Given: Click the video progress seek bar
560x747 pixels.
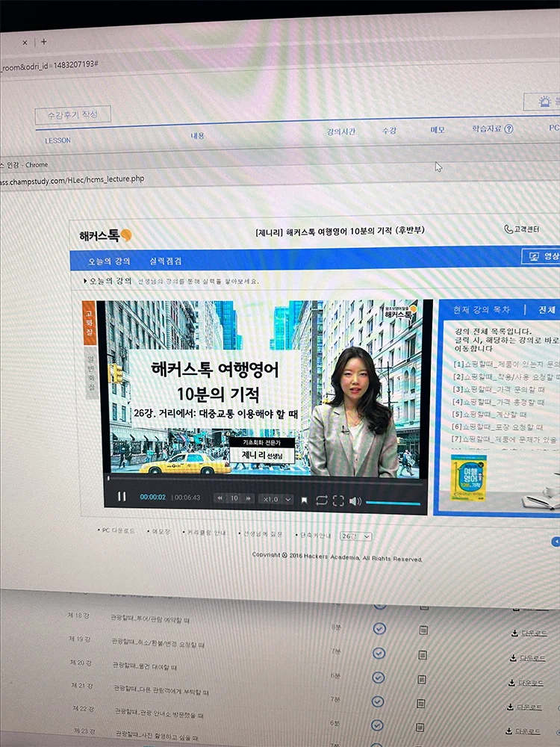Looking at the screenshot, I should pos(264,480).
